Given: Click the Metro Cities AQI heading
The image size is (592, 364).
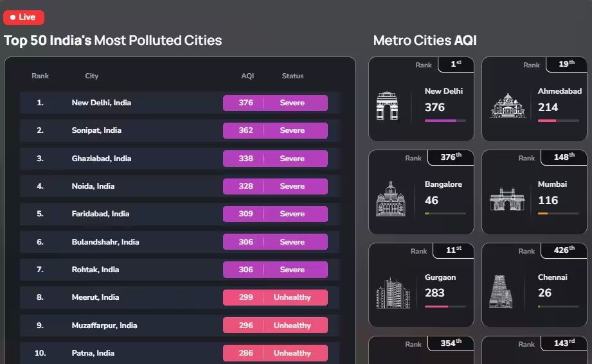Looking at the screenshot, I should 425,40.
